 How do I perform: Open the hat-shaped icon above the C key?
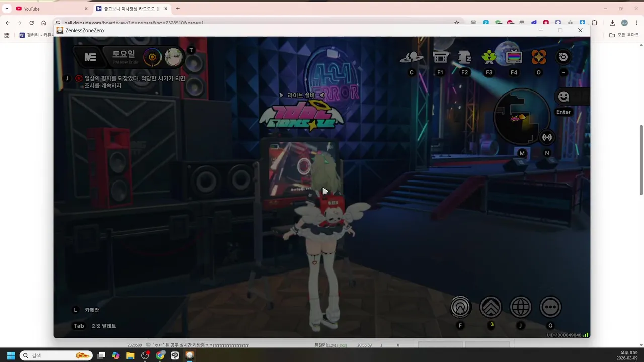tap(412, 57)
